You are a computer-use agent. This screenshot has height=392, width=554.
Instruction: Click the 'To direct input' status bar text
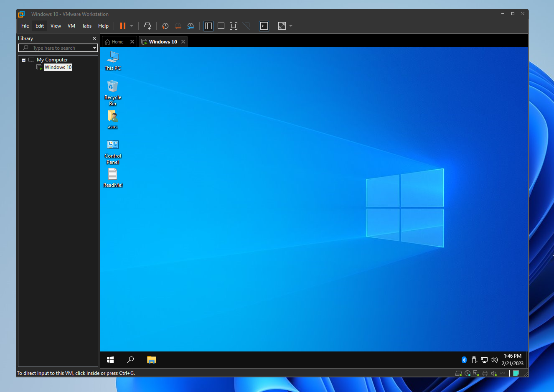[76, 373]
